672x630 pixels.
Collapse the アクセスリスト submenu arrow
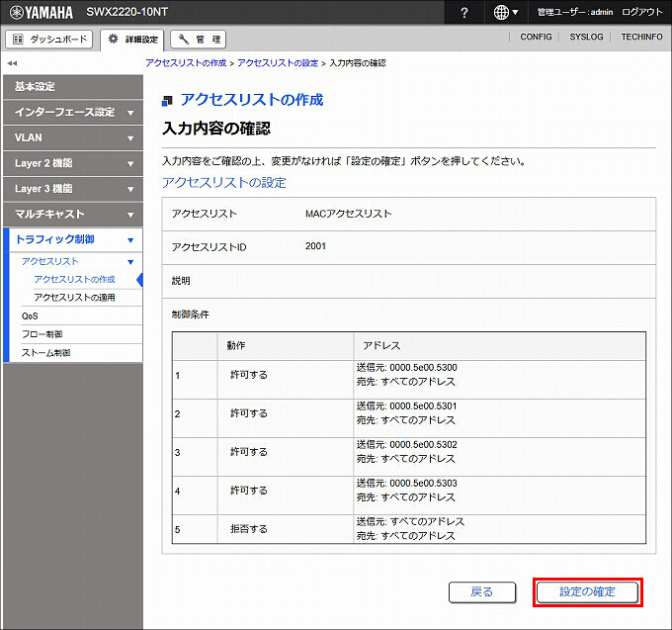[x=130, y=262]
